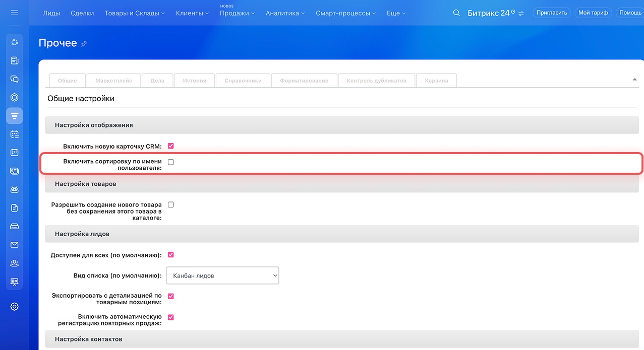The width and height of the screenshot is (644, 350).
Task: Open the mail envelope icon in the sidebar
Action: click(x=14, y=245)
